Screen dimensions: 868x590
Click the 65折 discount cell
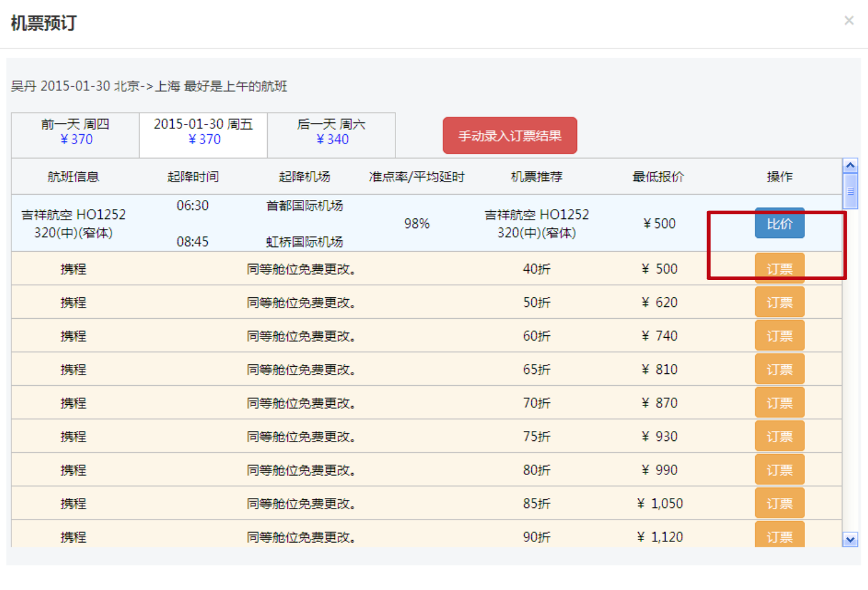[537, 369]
